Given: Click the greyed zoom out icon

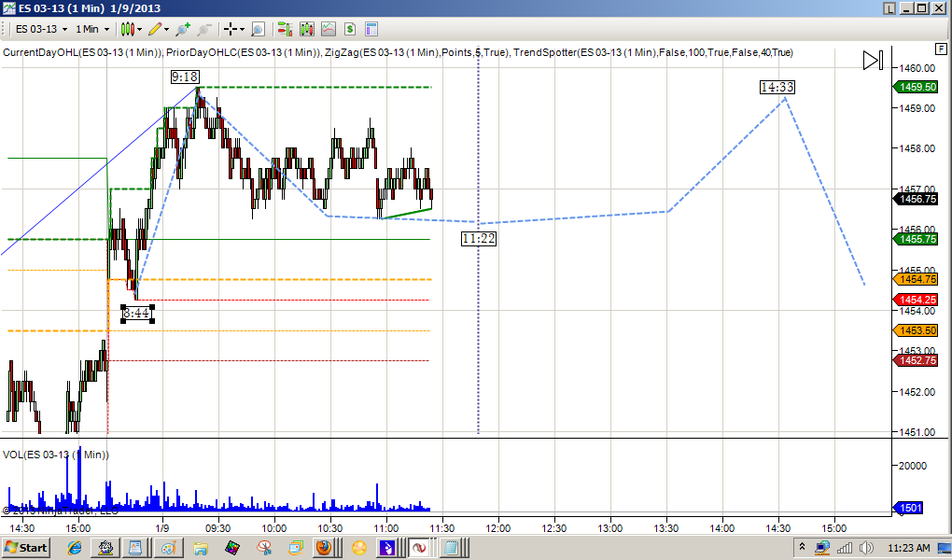Looking at the screenshot, I should (x=204, y=29).
